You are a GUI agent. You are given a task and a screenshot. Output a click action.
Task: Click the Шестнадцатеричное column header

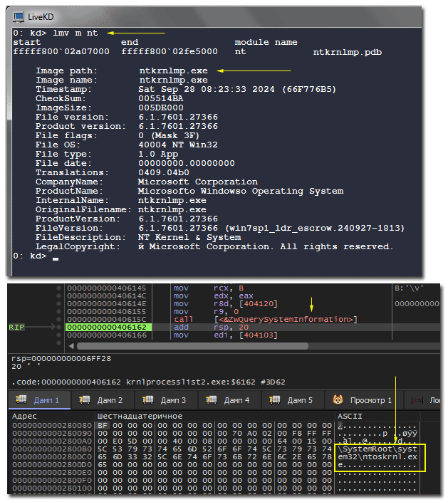pyautogui.click(x=140, y=416)
